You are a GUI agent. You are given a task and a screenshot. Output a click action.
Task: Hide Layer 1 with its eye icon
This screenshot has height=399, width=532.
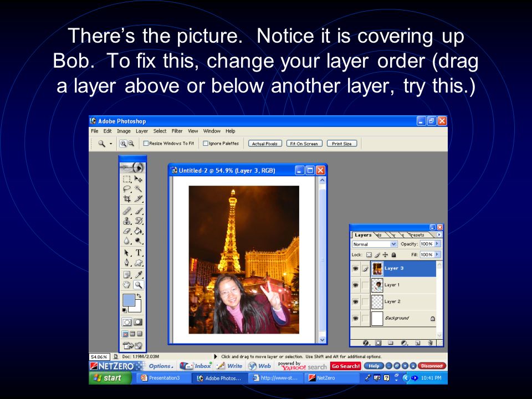(355, 285)
